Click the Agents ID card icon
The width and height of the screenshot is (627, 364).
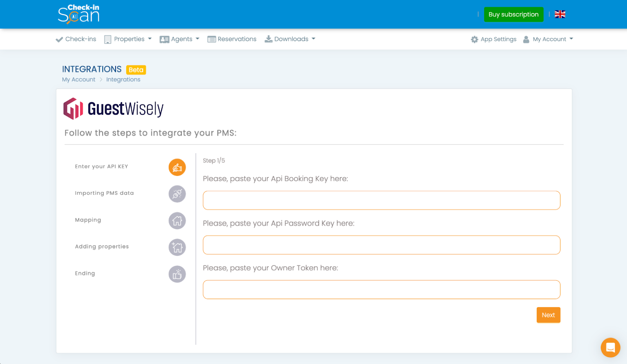click(164, 39)
